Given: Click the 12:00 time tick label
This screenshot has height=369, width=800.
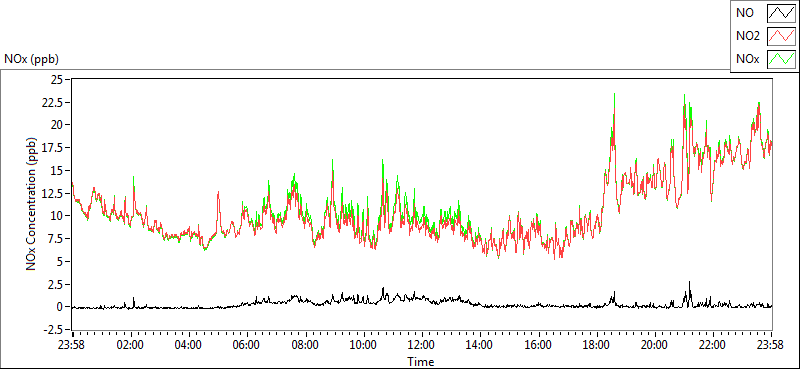Looking at the screenshot, I should 422,345.
